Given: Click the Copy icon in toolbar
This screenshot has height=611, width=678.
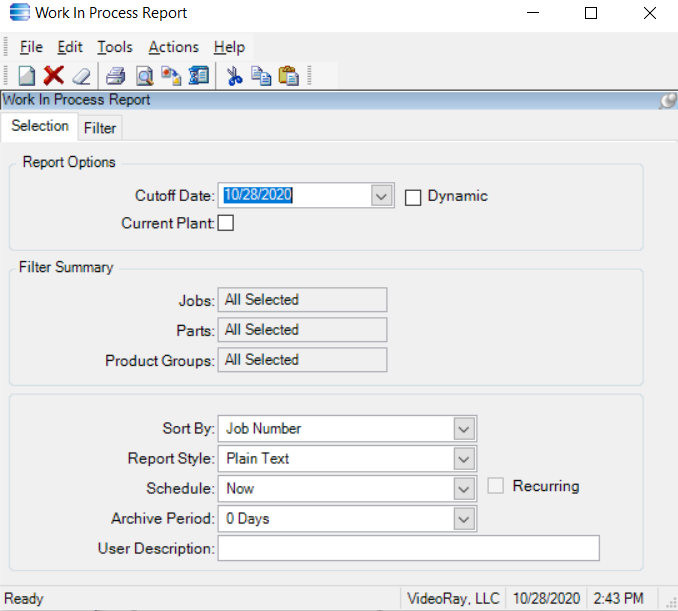Looking at the screenshot, I should [x=262, y=76].
